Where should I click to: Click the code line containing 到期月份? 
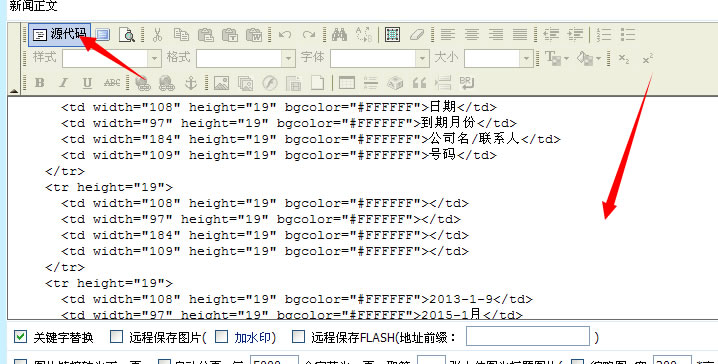click(x=288, y=123)
